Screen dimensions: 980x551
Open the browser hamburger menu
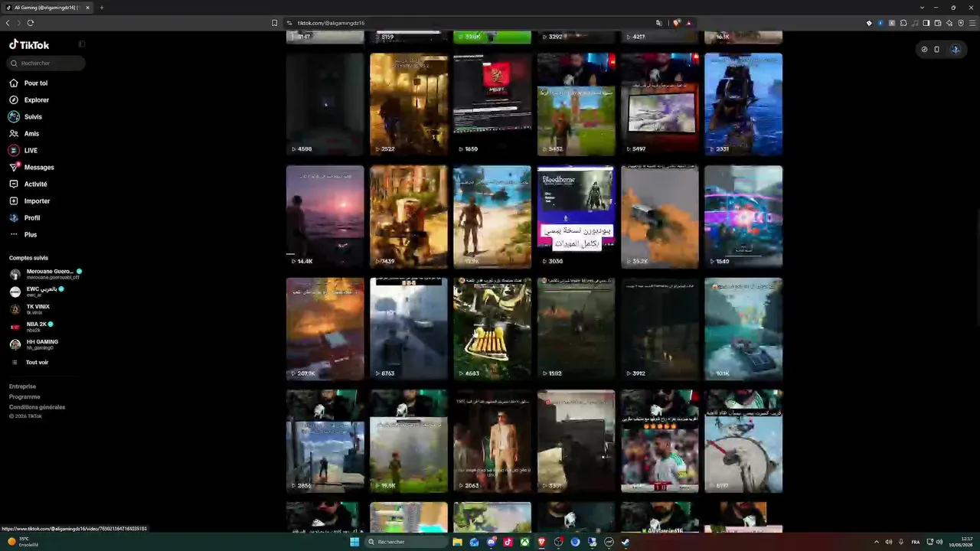pos(972,23)
